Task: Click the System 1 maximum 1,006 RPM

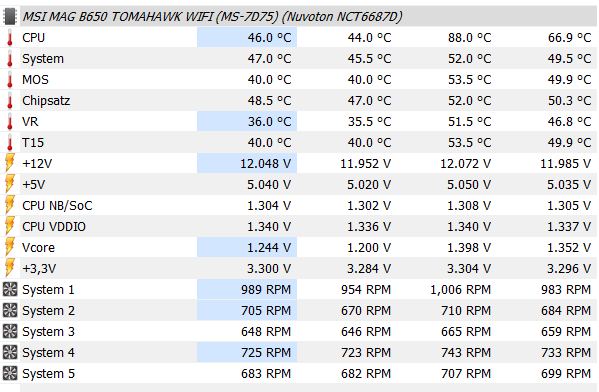Action: [461, 290]
